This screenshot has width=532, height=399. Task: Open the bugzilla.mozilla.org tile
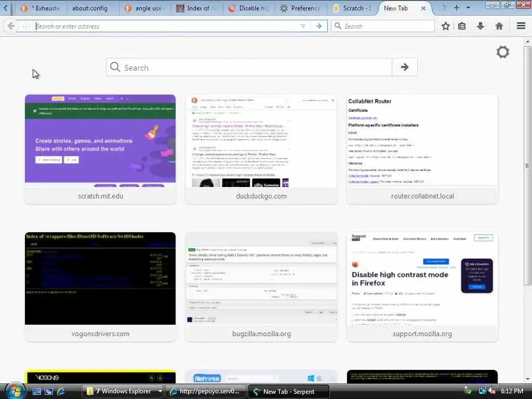tap(261, 287)
